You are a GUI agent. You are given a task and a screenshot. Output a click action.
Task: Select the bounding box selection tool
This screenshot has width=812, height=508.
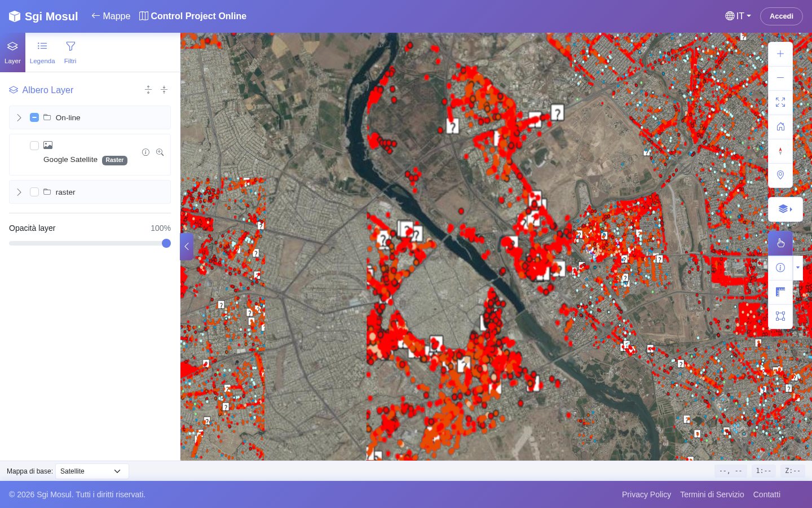[780, 316]
